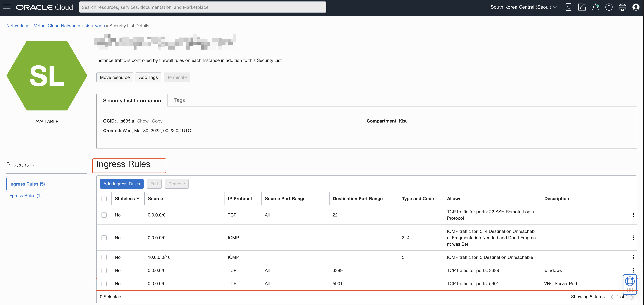This screenshot has height=305, width=644.
Task: Open the Cloud Shell developer tools icon
Action: (x=568, y=7)
